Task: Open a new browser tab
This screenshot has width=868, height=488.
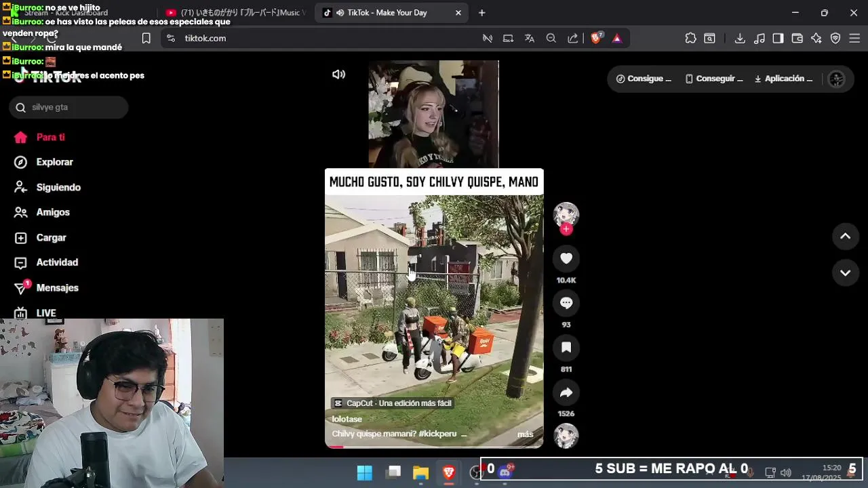Action: (481, 13)
